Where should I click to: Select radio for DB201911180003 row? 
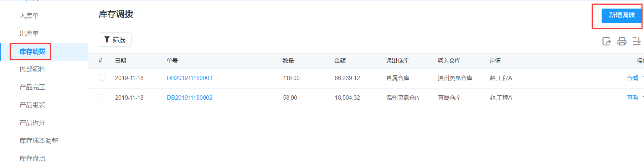point(102,77)
